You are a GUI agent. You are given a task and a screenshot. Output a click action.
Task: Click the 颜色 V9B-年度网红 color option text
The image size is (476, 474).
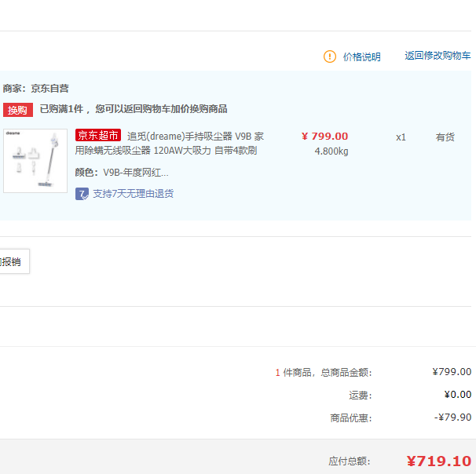click(122, 173)
